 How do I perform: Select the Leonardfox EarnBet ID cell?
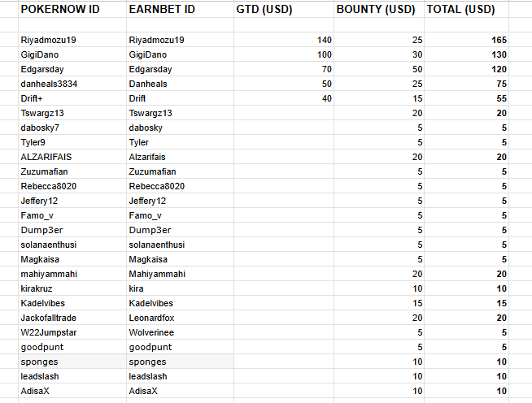click(x=179, y=318)
